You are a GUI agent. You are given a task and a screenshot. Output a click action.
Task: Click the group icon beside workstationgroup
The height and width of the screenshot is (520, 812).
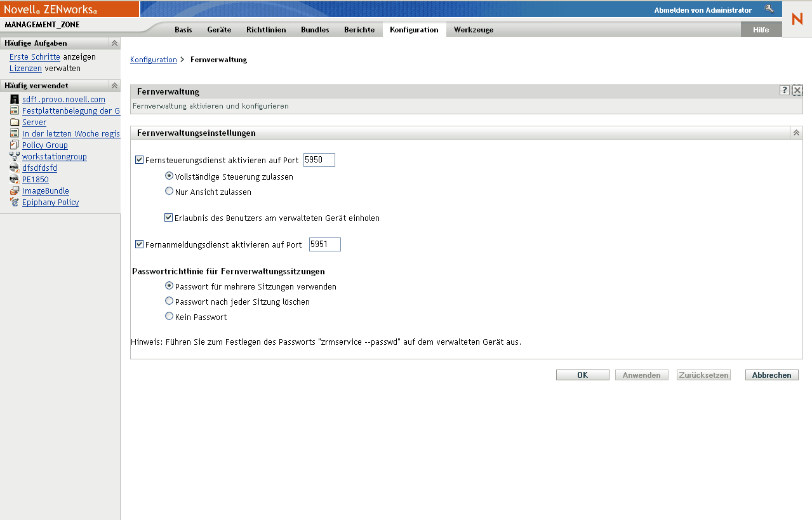click(15, 156)
